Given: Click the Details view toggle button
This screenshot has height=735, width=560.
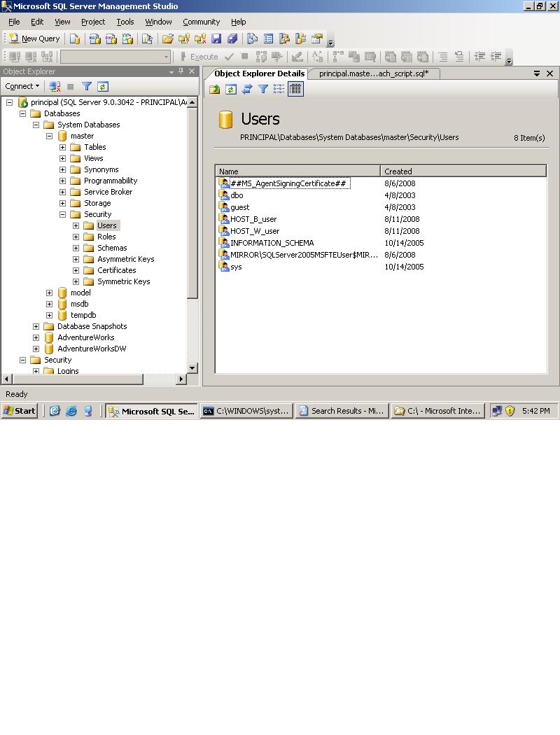Looking at the screenshot, I should coord(294,89).
